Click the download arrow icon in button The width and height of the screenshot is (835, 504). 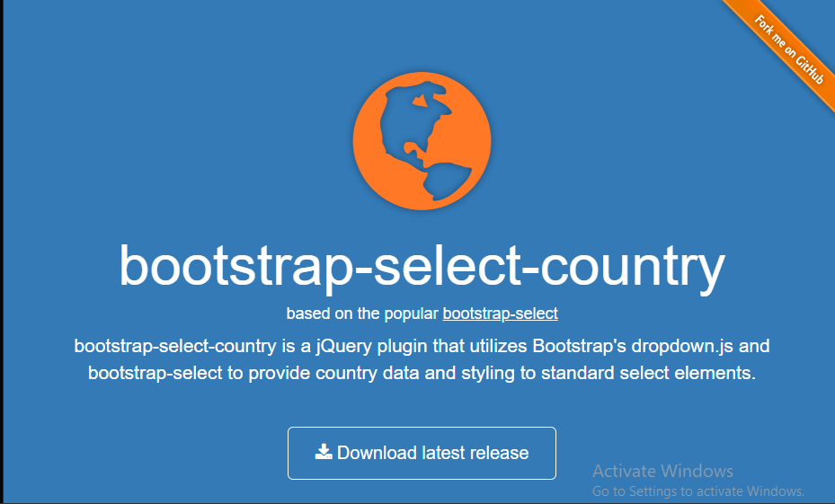pos(324,453)
